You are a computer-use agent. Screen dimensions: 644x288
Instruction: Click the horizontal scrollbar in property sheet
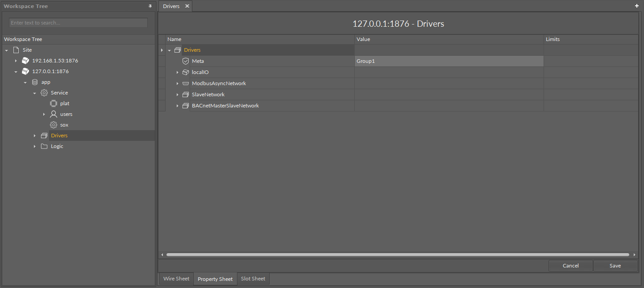pos(397,255)
